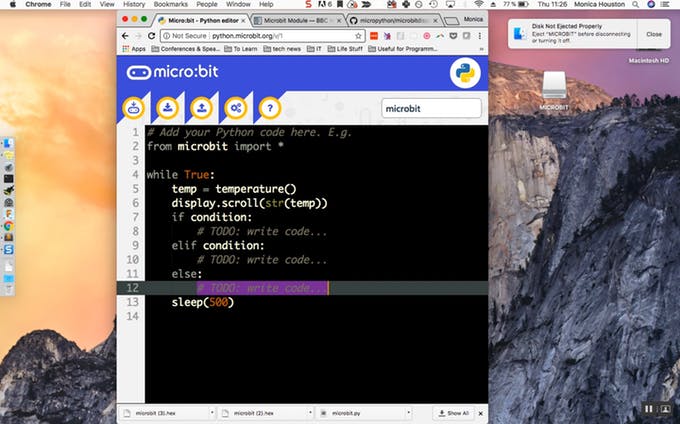Click the Wi-Fi status icon in menu bar
The image size is (680, 424).
pos(479,4)
